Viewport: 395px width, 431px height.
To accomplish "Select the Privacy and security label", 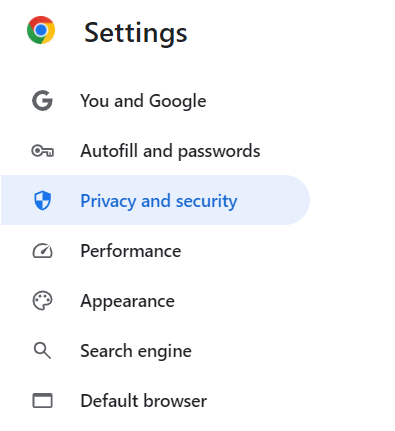I will [159, 201].
